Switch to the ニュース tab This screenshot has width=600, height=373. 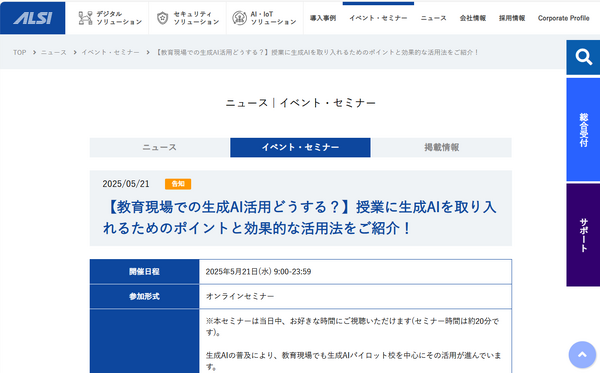(x=160, y=147)
